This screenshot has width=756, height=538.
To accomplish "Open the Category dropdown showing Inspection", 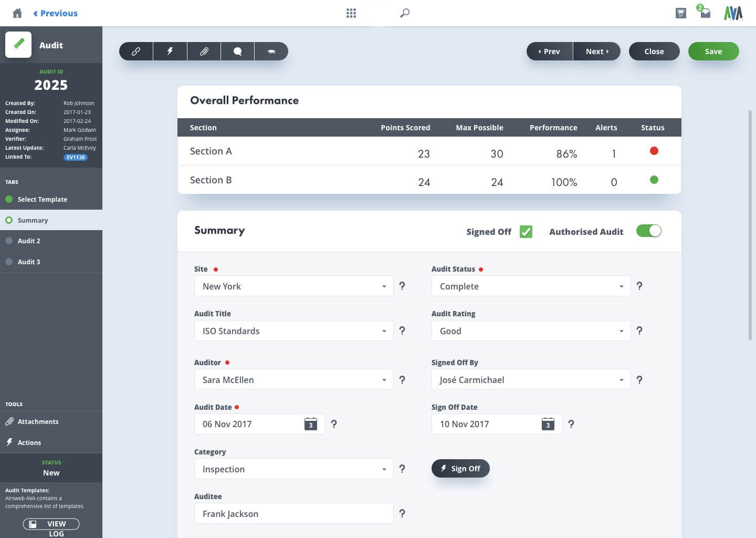I will pyautogui.click(x=294, y=469).
